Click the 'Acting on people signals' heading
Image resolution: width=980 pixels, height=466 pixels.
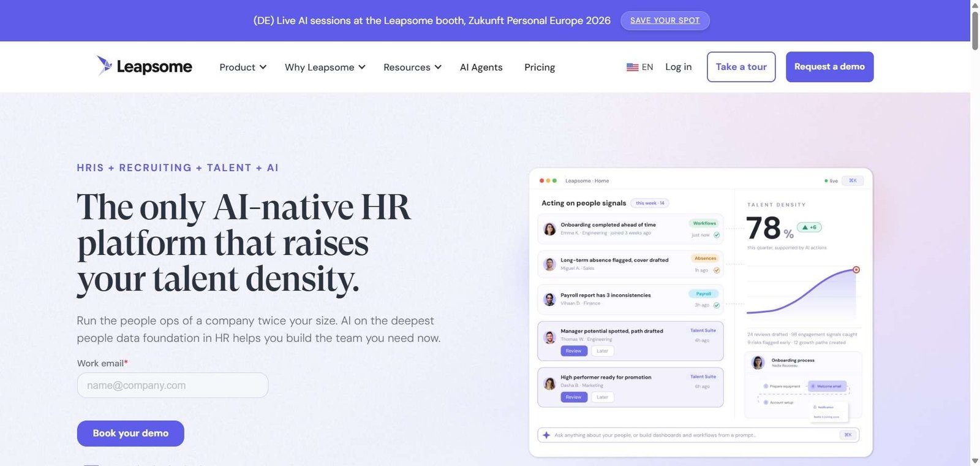click(584, 203)
